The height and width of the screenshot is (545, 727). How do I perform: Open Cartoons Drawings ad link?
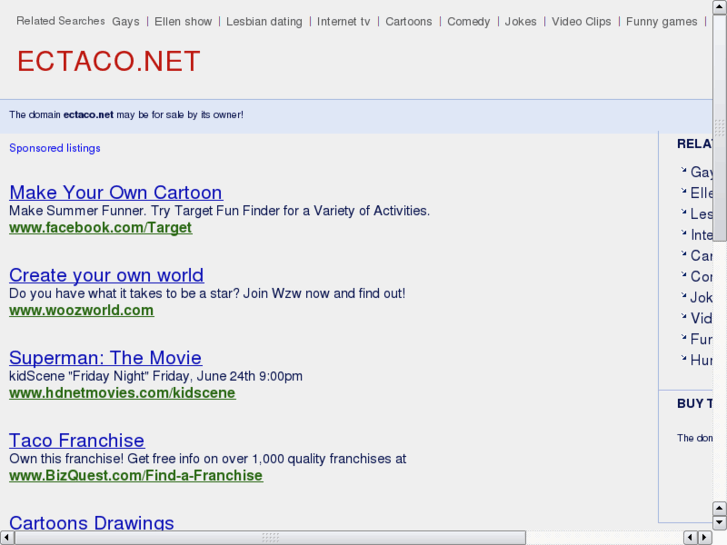coord(91,522)
